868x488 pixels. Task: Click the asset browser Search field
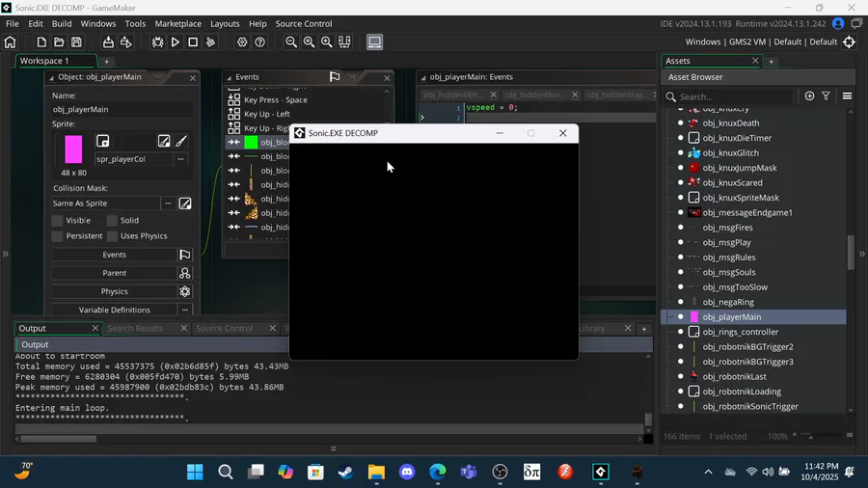pyautogui.click(x=734, y=96)
